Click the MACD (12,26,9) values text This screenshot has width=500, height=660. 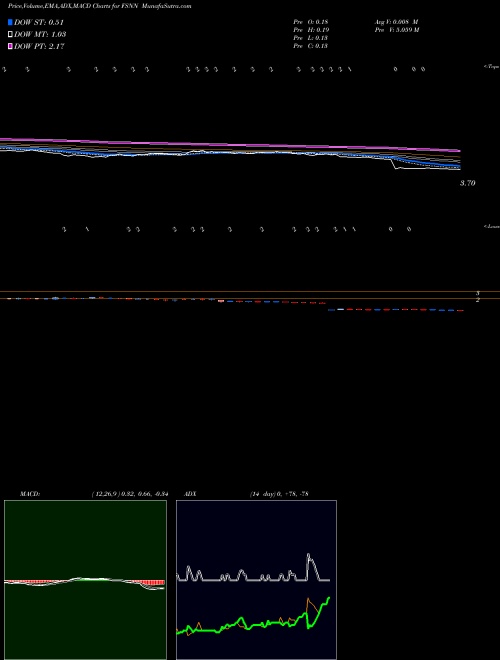(x=130, y=494)
